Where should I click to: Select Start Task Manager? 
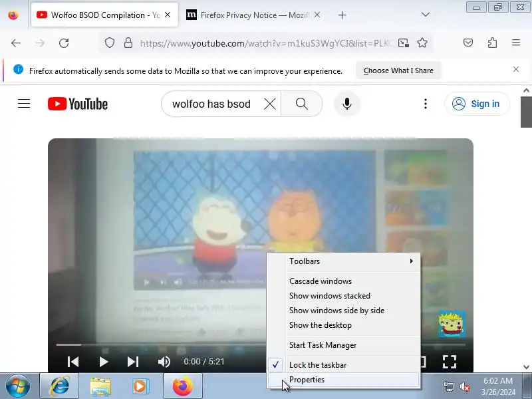(x=344, y=345)
